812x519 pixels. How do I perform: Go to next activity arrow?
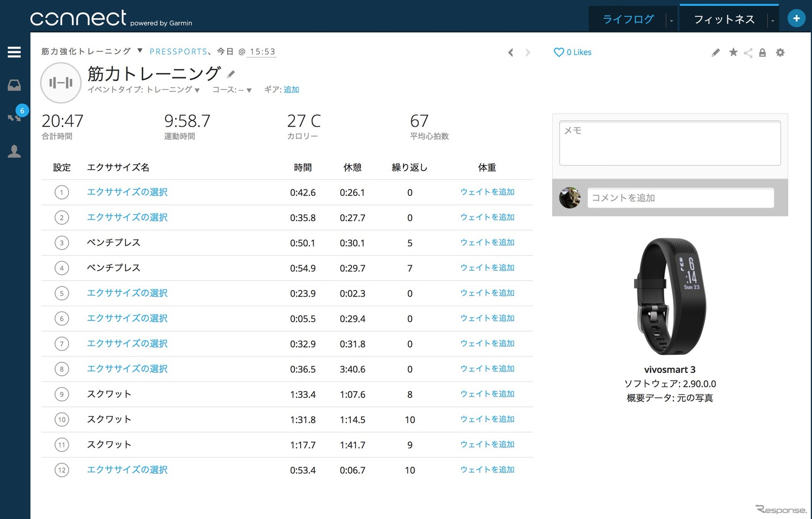pyautogui.click(x=528, y=53)
